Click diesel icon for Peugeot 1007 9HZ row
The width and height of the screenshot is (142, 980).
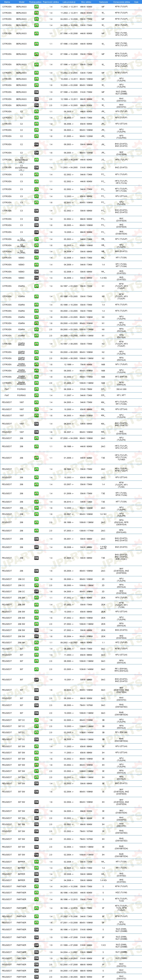click(36, 432)
